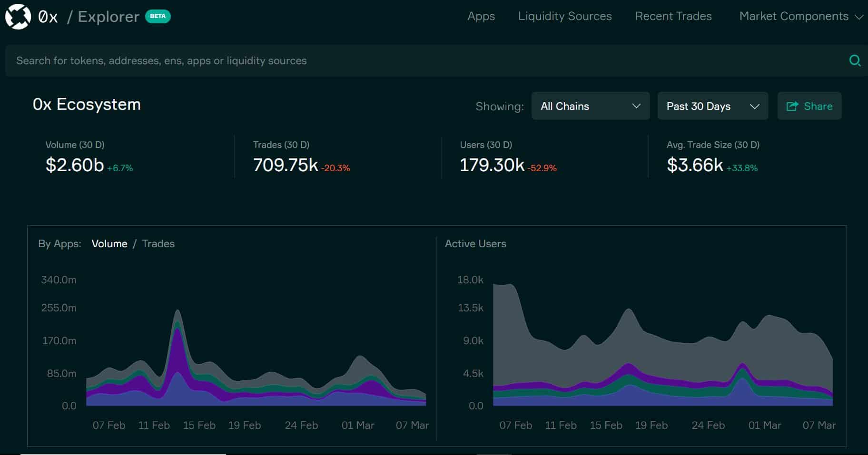Click the -20.3% trades change
Viewport: 868px width, 455px height.
click(335, 168)
